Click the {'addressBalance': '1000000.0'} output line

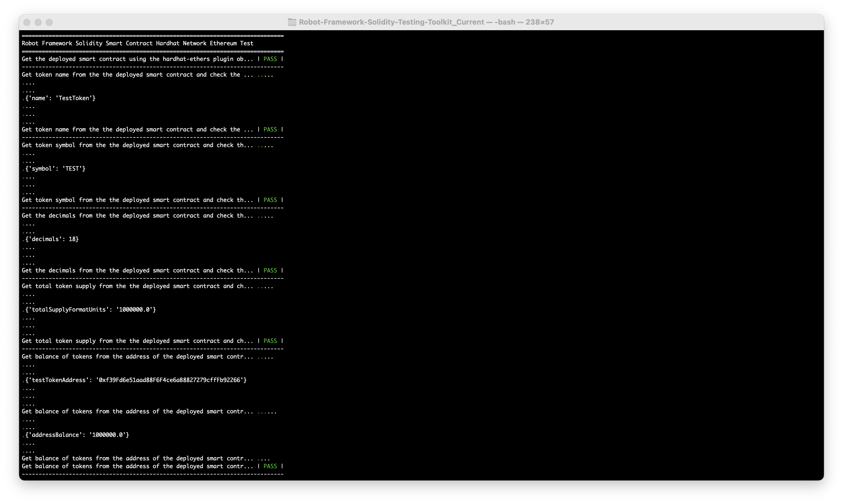coord(77,435)
